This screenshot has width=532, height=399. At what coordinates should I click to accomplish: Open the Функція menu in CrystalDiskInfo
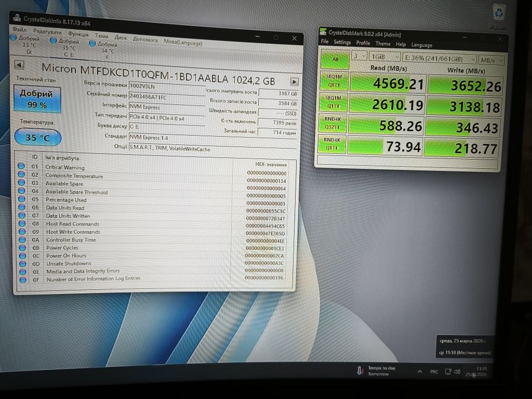tap(78, 34)
